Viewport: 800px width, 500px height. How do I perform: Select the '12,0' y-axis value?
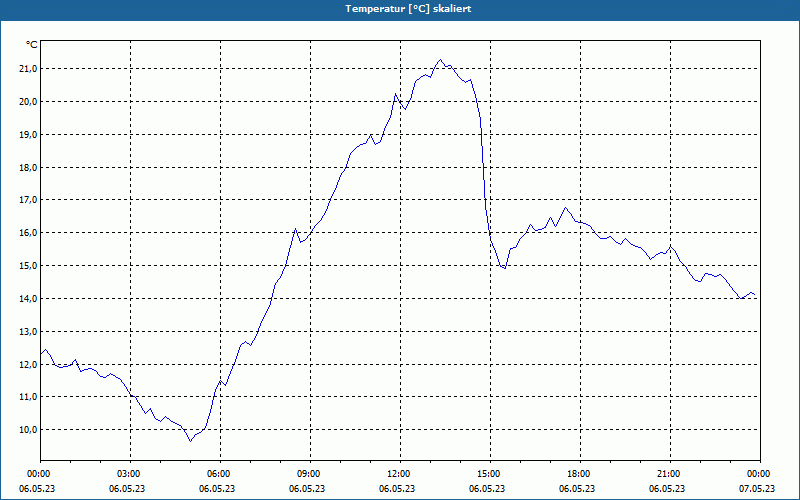(29, 364)
